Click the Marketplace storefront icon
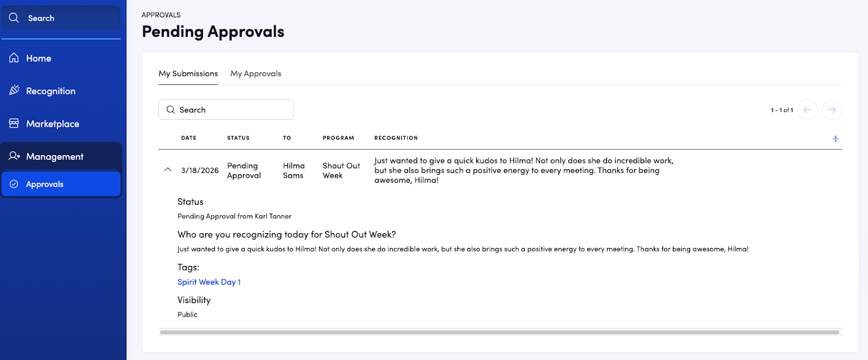The width and height of the screenshot is (868, 360). 14,124
